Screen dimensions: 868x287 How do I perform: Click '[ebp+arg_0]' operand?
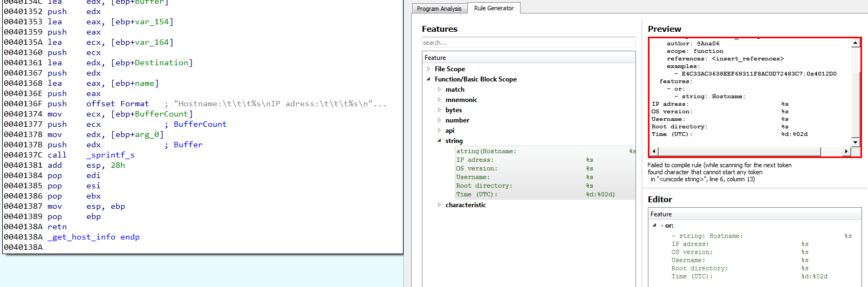tap(138, 134)
